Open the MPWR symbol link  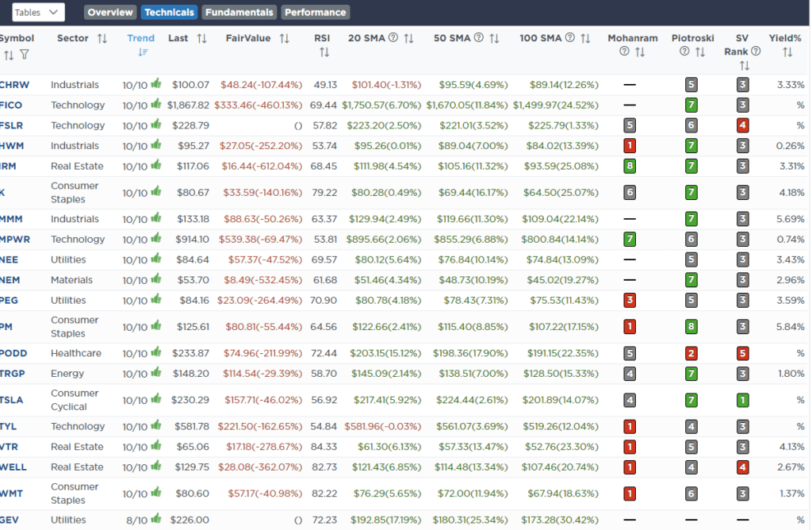point(15,240)
